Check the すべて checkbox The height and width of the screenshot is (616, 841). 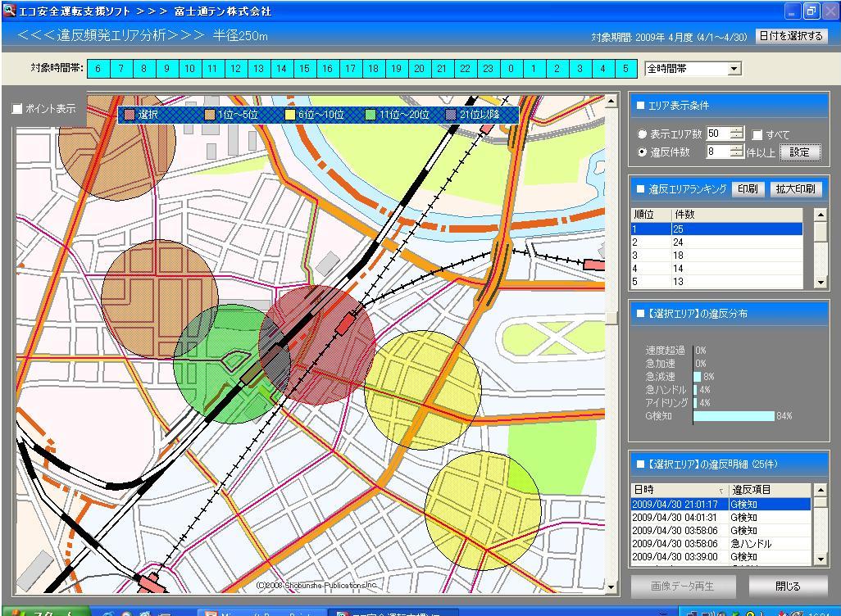(757, 134)
